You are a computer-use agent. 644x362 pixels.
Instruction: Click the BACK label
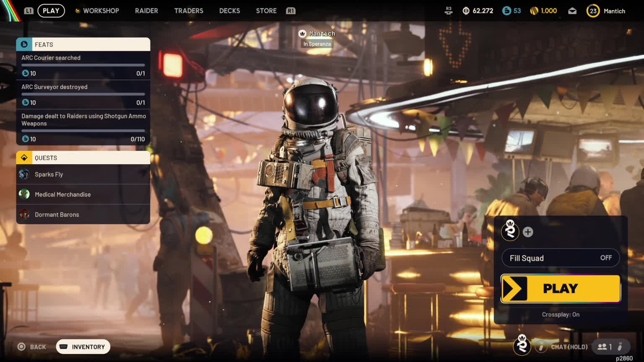click(38, 347)
